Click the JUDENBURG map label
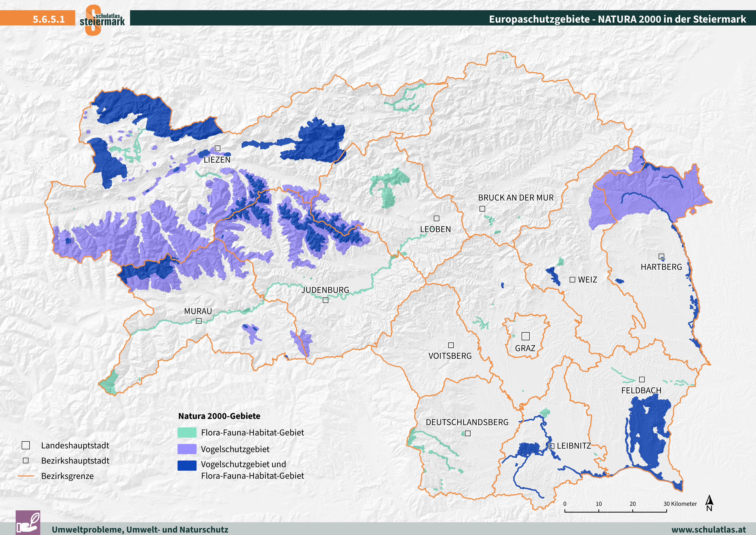The width and height of the screenshot is (756, 535). pos(325,290)
